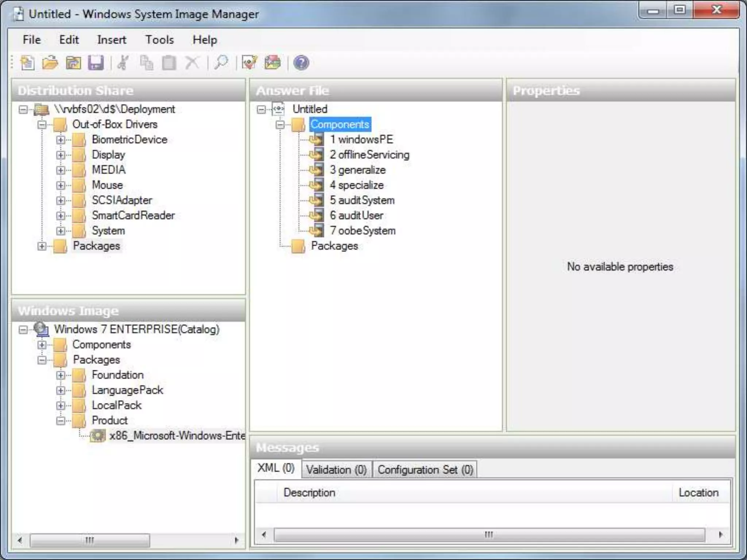Viewport: 747px width, 560px height.
Task: Click Windows Image pane horizontal scrollbar thumb
Action: pyautogui.click(x=90, y=540)
